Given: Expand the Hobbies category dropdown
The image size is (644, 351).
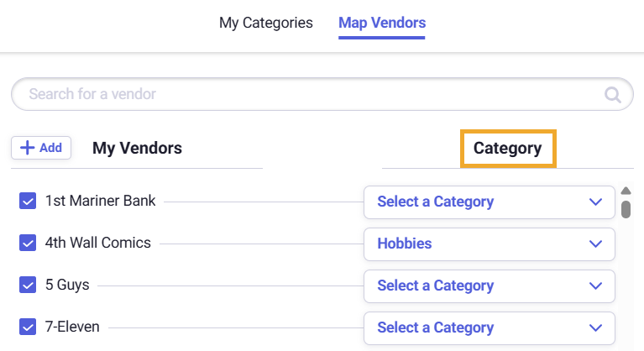Looking at the screenshot, I should click(x=489, y=244).
